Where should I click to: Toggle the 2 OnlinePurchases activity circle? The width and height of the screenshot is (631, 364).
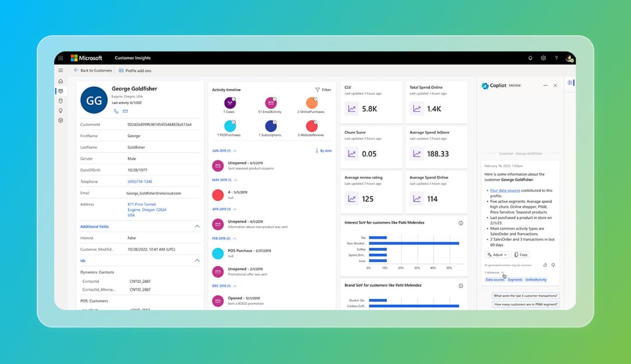[x=311, y=103]
